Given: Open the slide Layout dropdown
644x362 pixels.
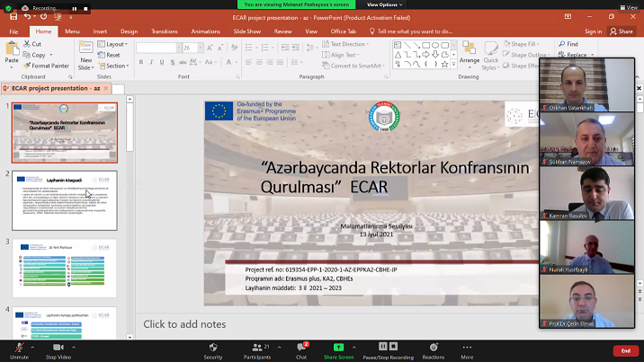Looking at the screenshot, I should [115, 43].
